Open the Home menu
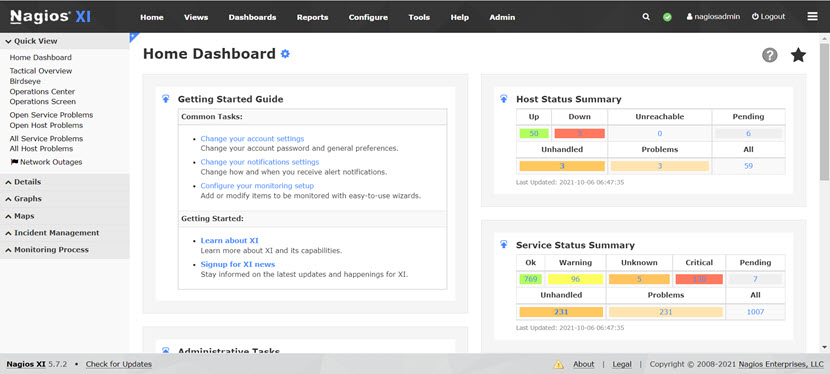This screenshot has width=830, height=374. tap(152, 17)
